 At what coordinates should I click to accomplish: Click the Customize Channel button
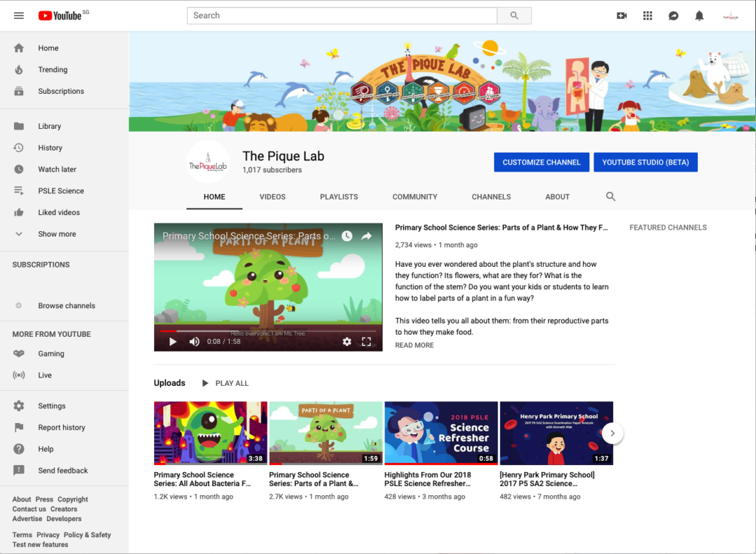coord(542,162)
